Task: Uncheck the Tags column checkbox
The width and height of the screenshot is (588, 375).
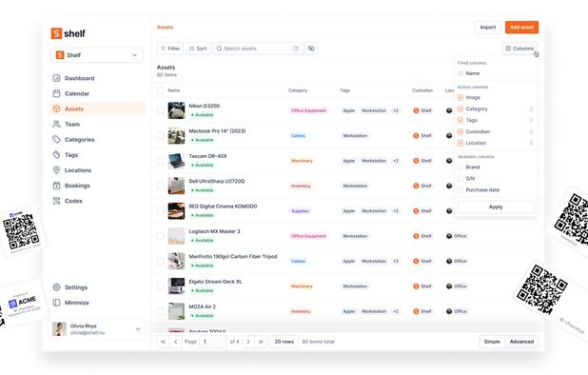Action: tap(461, 120)
